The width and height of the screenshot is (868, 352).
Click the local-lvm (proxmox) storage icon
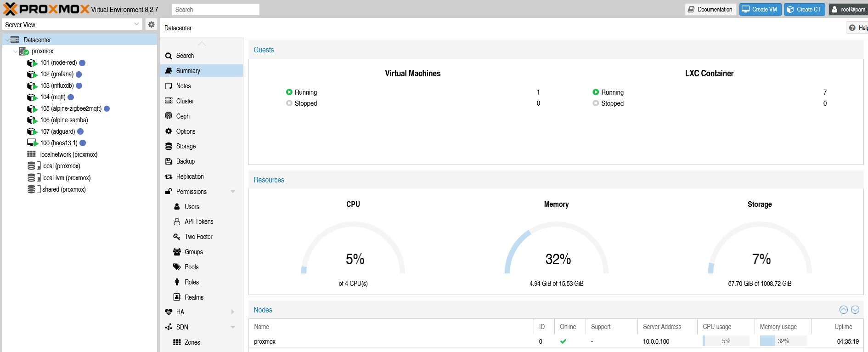pos(31,178)
